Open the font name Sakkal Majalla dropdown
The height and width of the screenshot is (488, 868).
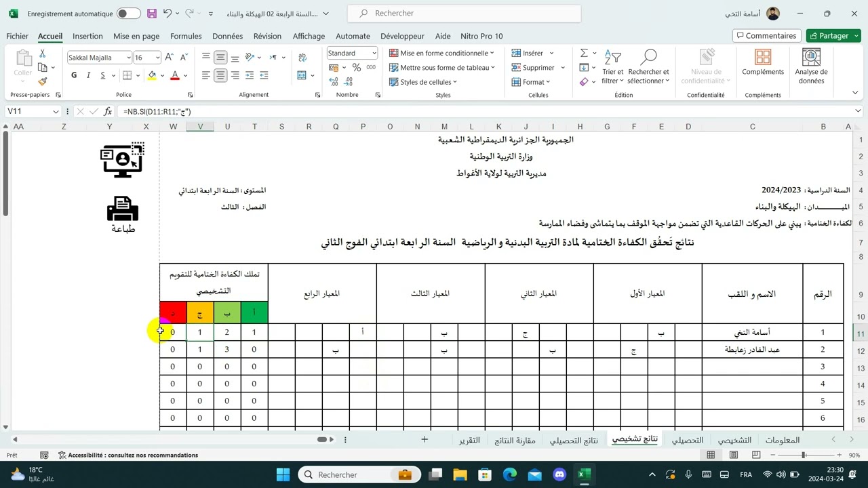(128, 58)
